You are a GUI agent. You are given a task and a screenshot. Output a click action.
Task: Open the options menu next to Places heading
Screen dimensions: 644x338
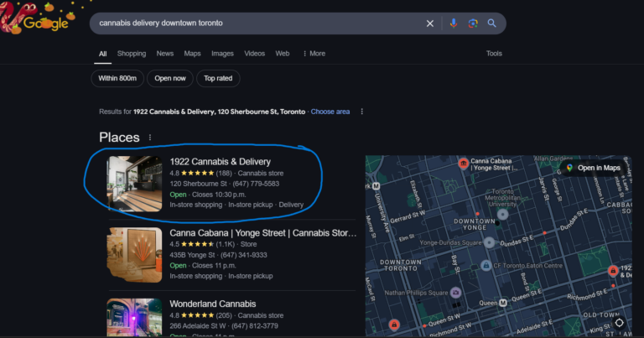(x=150, y=138)
